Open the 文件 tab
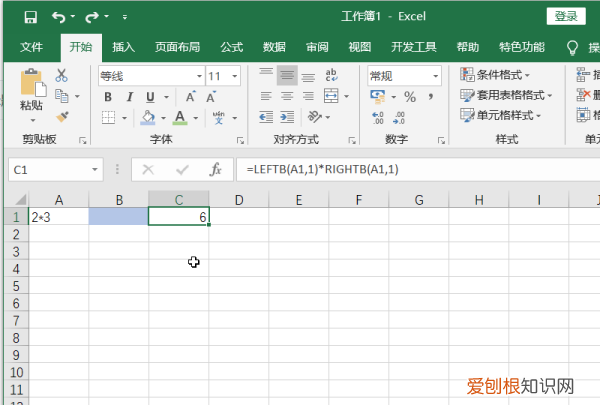This screenshot has height=405, width=600. pyautogui.click(x=31, y=47)
